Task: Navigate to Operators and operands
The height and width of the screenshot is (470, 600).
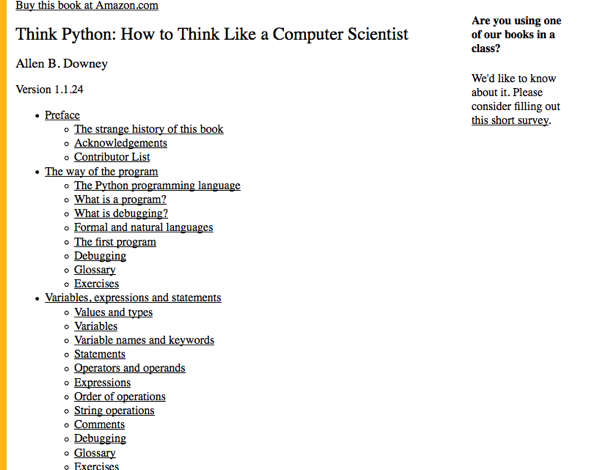Action: (x=129, y=368)
